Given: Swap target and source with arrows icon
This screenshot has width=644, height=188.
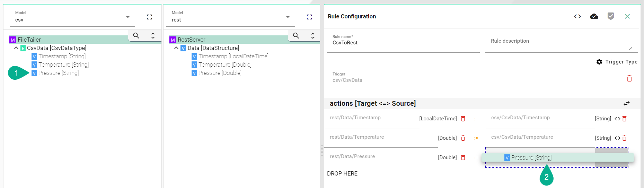Looking at the screenshot, I should pyautogui.click(x=626, y=103).
